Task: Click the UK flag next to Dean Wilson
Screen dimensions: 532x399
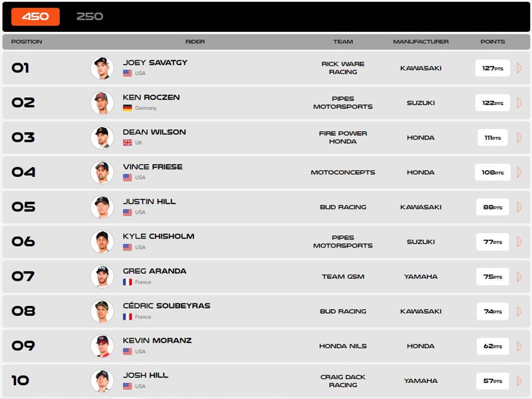Action: point(128,142)
